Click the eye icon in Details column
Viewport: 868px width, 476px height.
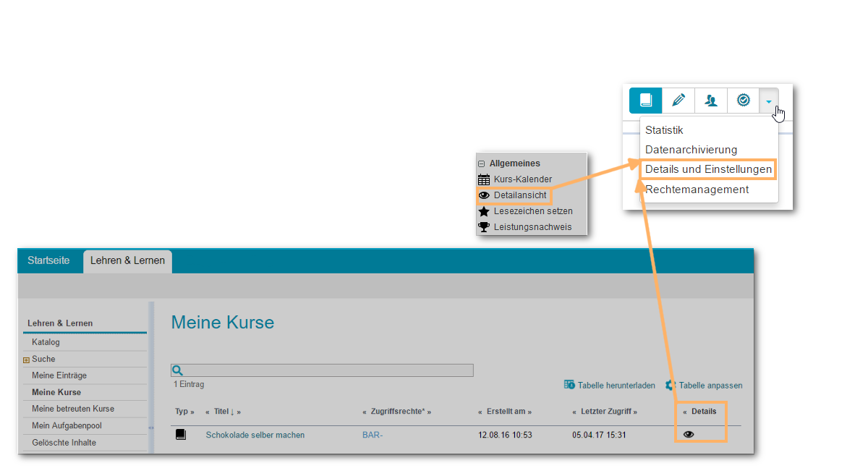click(x=689, y=434)
